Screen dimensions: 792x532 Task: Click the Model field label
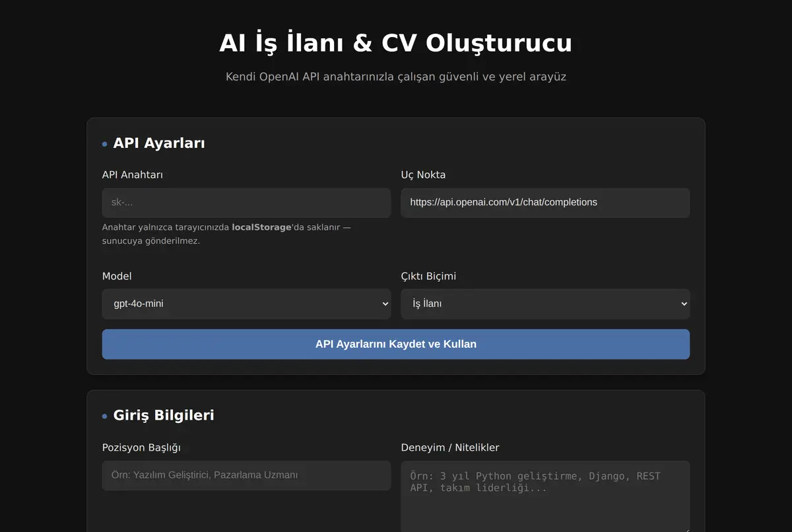pos(117,276)
